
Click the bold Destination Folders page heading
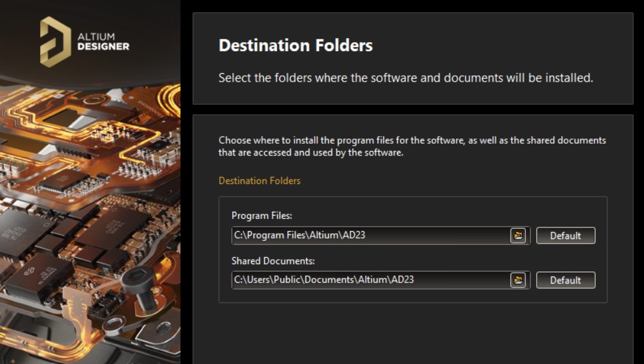(295, 45)
